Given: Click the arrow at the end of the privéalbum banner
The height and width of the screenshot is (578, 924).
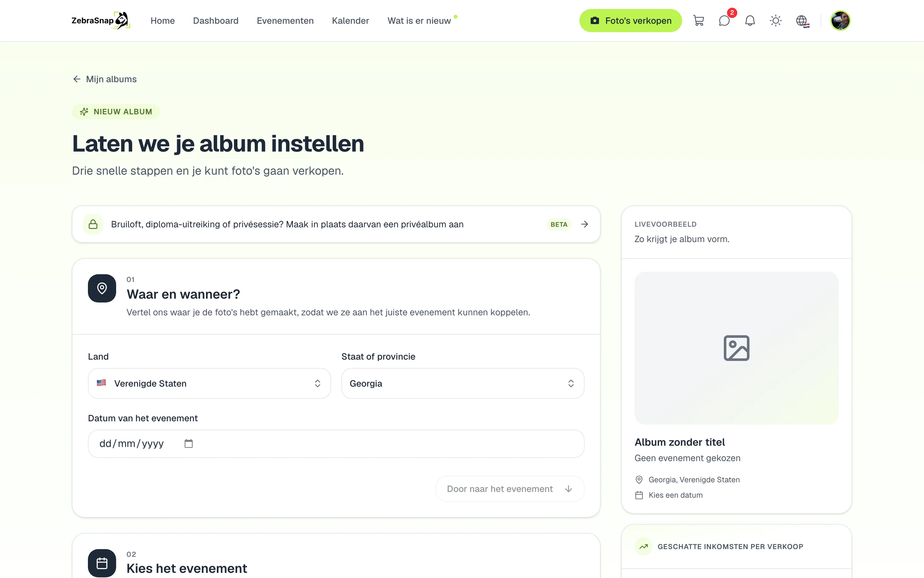Looking at the screenshot, I should (584, 224).
